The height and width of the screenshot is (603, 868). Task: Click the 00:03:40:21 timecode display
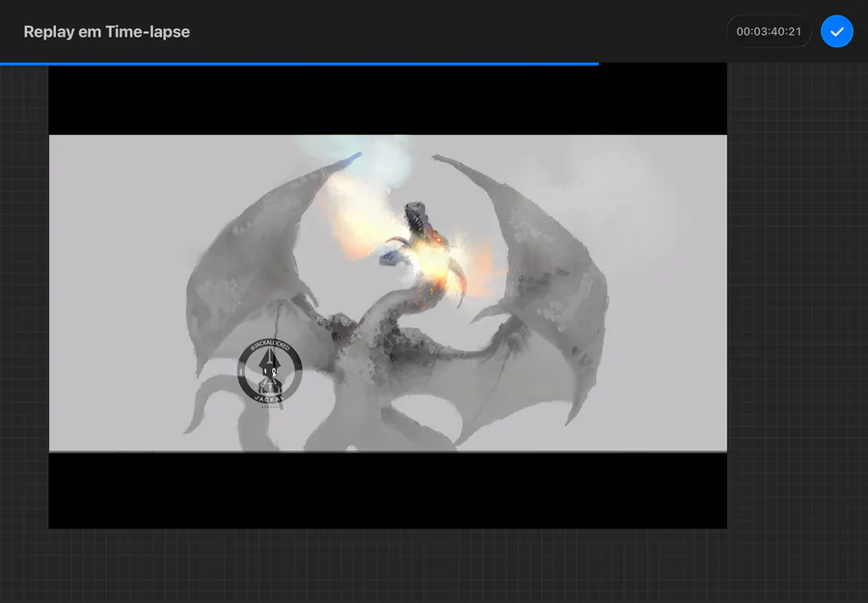click(x=769, y=32)
